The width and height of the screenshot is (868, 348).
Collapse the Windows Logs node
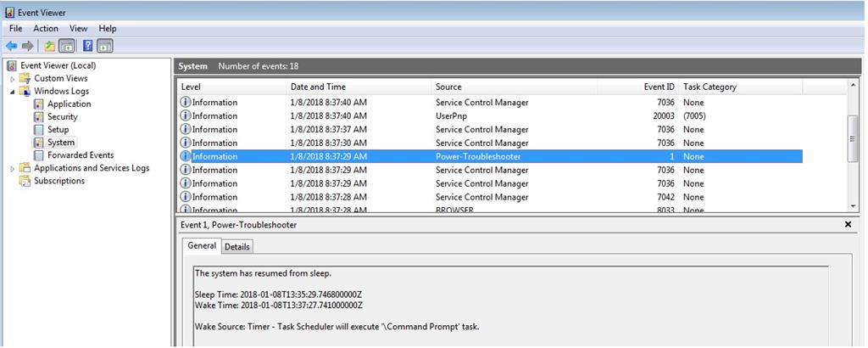[12, 92]
